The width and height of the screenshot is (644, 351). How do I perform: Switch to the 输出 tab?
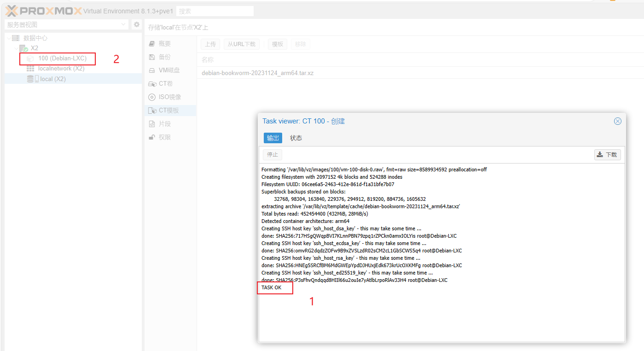click(x=273, y=138)
